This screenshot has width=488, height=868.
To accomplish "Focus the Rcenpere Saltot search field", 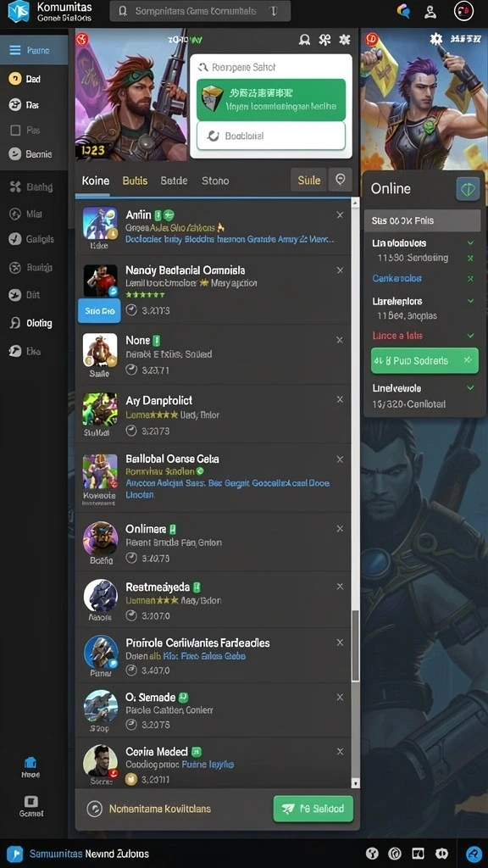I will (271, 67).
